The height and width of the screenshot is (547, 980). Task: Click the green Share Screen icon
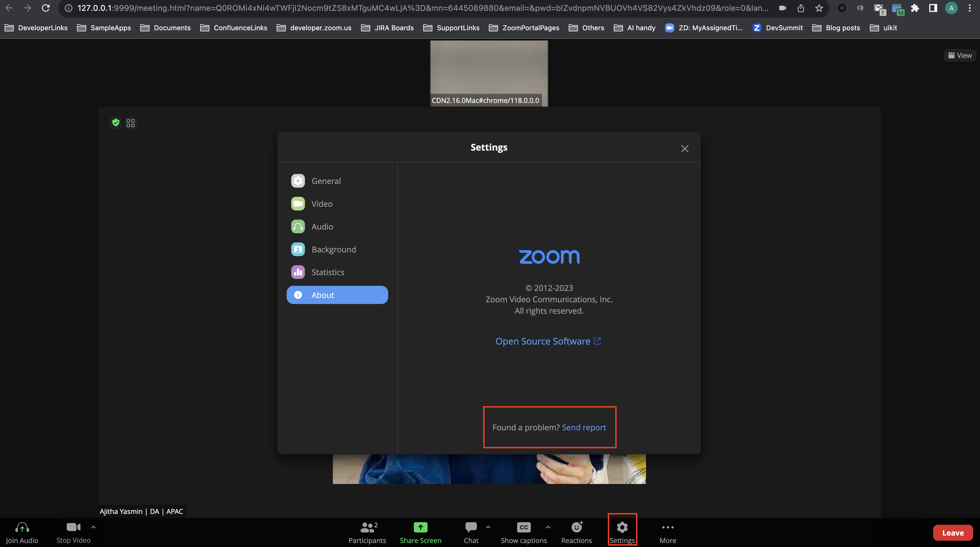pyautogui.click(x=420, y=527)
